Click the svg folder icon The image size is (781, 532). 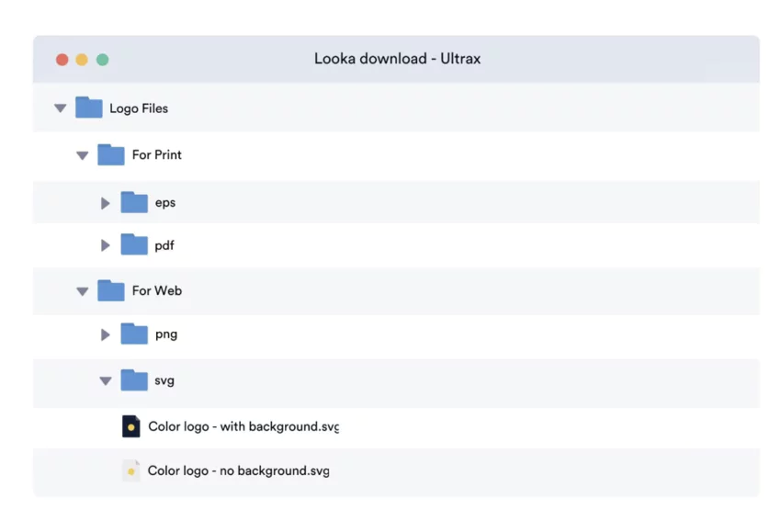tap(134, 379)
